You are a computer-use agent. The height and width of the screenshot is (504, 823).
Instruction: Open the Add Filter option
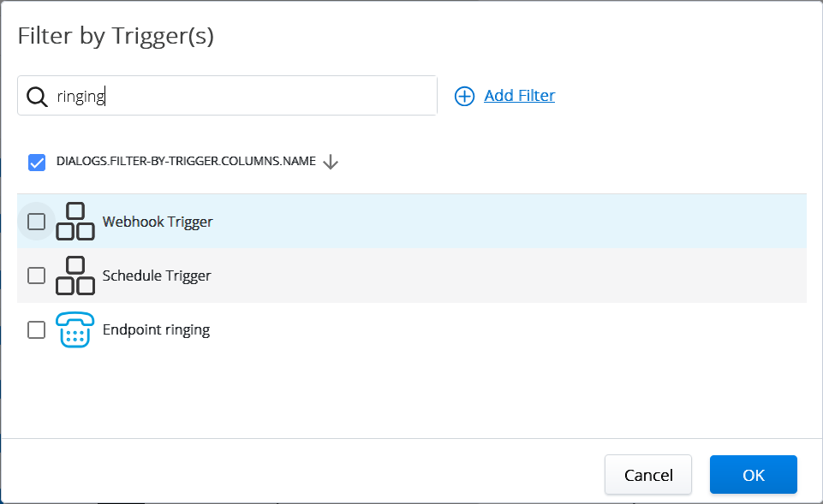(519, 96)
